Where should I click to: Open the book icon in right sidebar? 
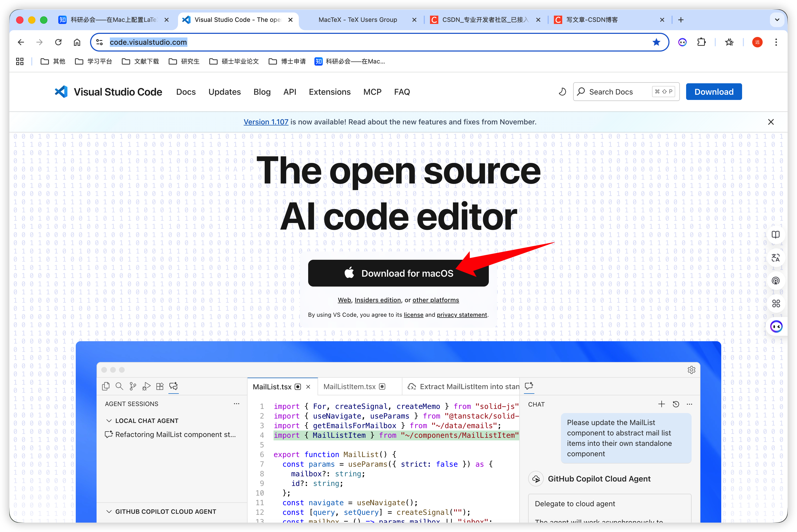[776, 235]
